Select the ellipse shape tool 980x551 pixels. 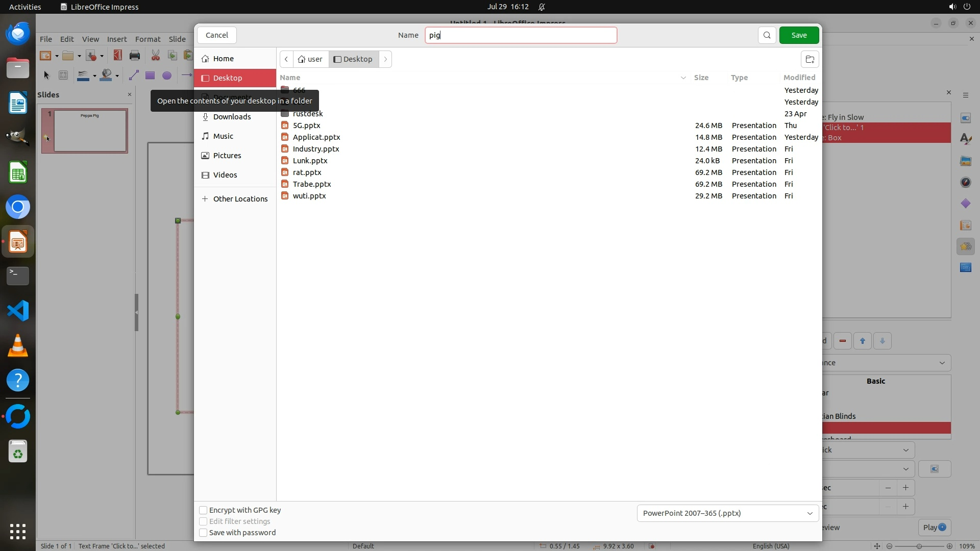coord(166,76)
